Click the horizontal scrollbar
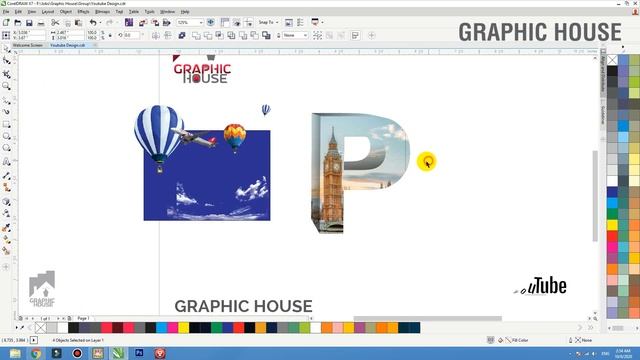The height and width of the screenshot is (360, 640). coord(427,318)
